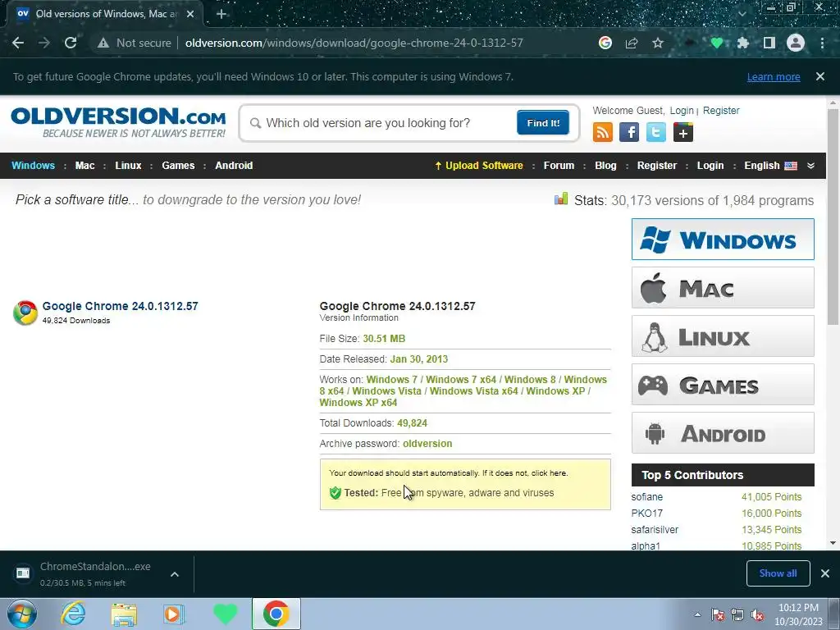Screen dimensions: 840x630
Task: Toggle the browser side panel icon
Action: coord(769,43)
